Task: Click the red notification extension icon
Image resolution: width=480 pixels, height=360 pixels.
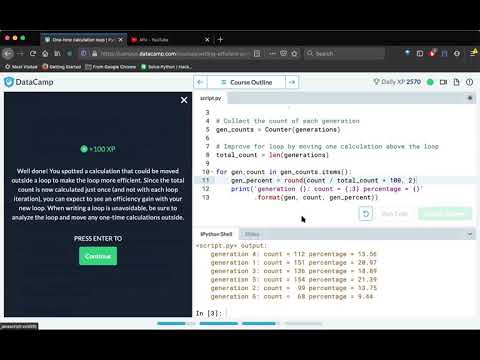Action: tap(432, 53)
